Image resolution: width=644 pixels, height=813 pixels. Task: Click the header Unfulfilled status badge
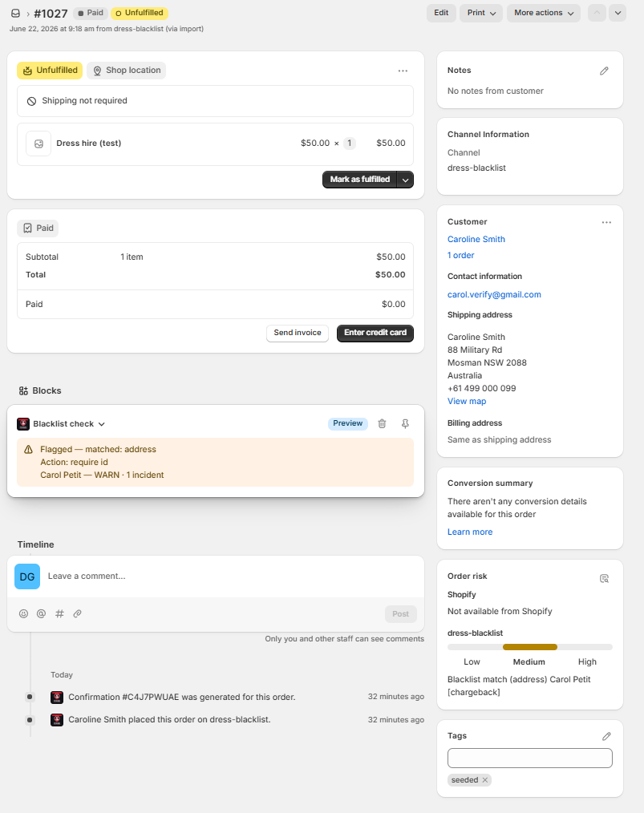coord(140,13)
